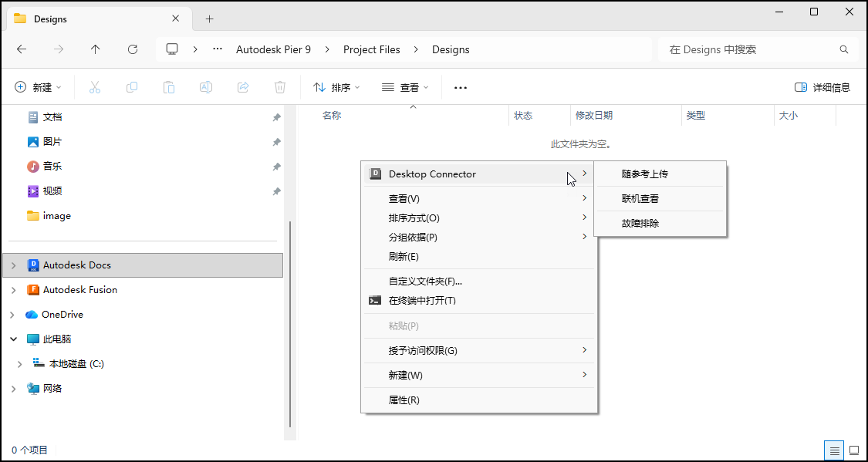Click the navigation pane scrollbar
868x462 pixels.
[x=290, y=324]
